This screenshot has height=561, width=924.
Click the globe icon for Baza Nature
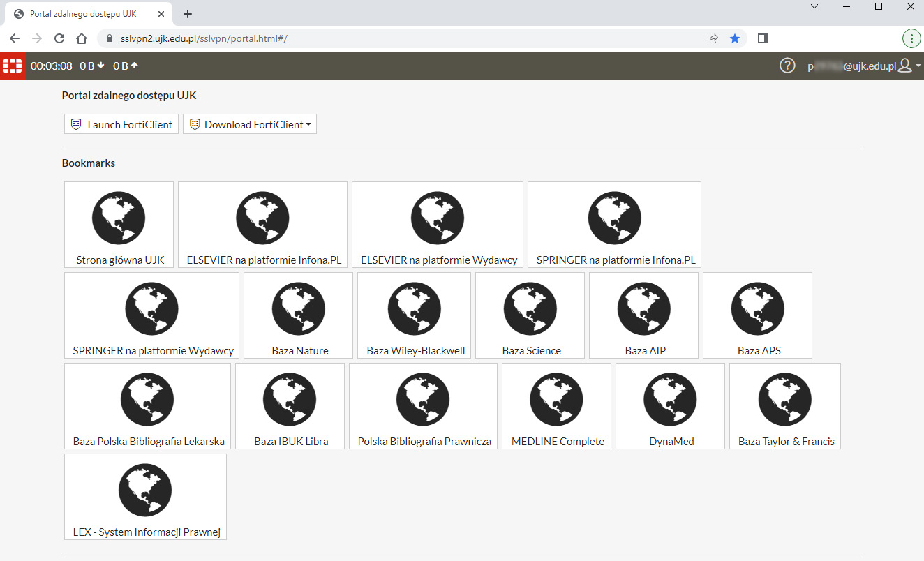pos(300,308)
